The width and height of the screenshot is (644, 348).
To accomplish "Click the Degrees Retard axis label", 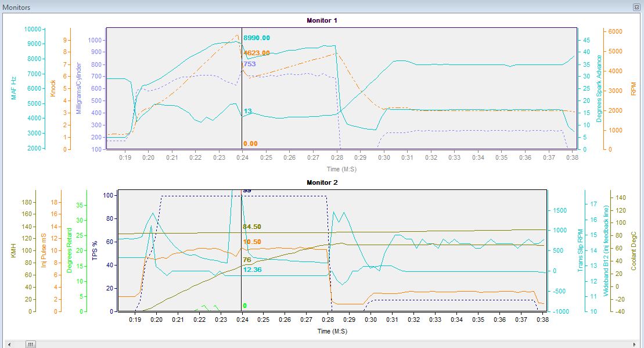I will pyautogui.click(x=69, y=250).
